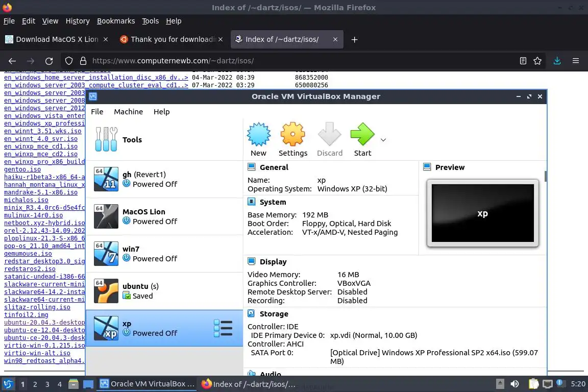Click the New virtual machine icon
This screenshot has height=392, width=588.
(258, 139)
